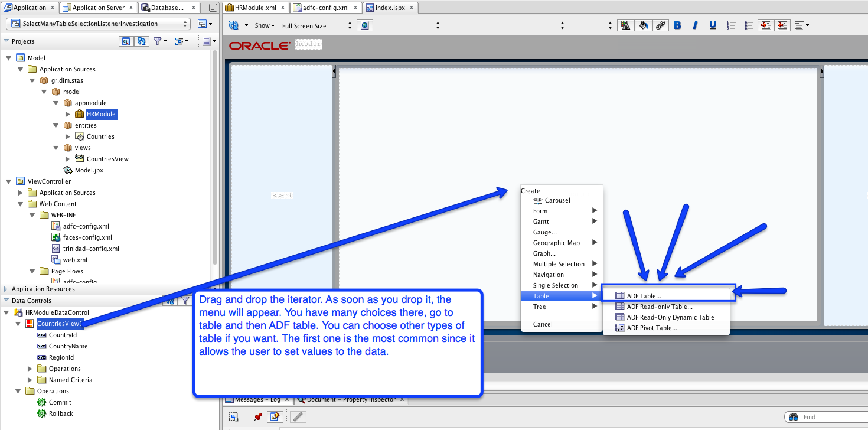Select the RegionId attribute
Image resolution: width=868 pixels, height=430 pixels.
(61, 357)
